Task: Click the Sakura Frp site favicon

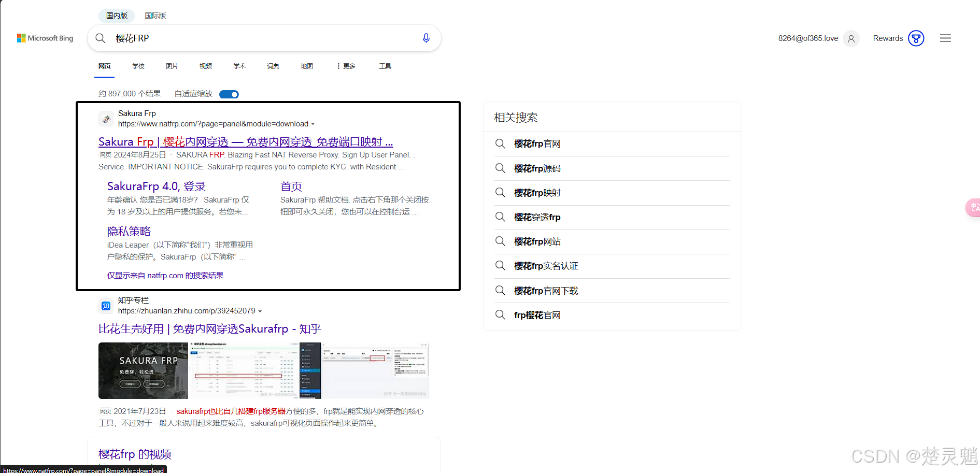Action: 106,119
